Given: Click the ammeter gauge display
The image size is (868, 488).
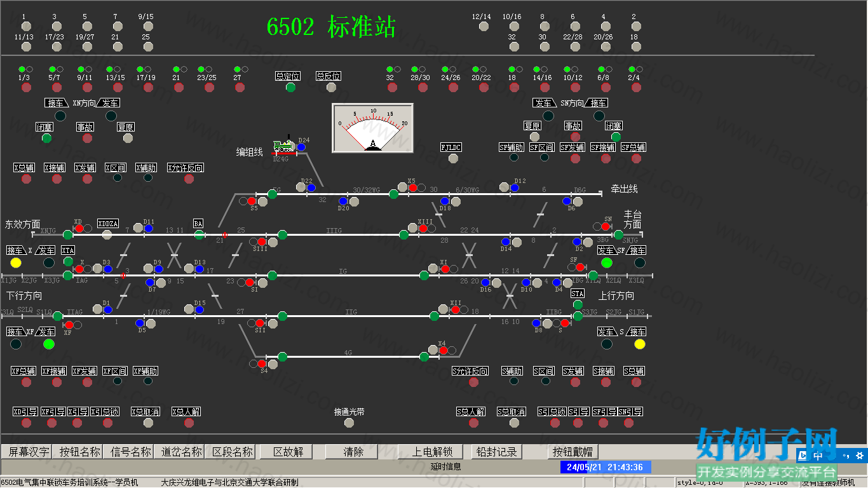Looking at the screenshot, I should coord(373,128).
